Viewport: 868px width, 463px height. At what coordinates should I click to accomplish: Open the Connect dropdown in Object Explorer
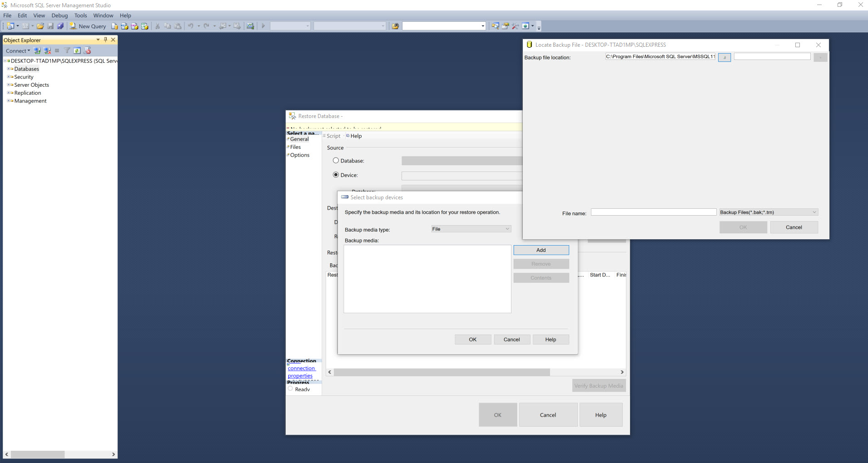18,51
